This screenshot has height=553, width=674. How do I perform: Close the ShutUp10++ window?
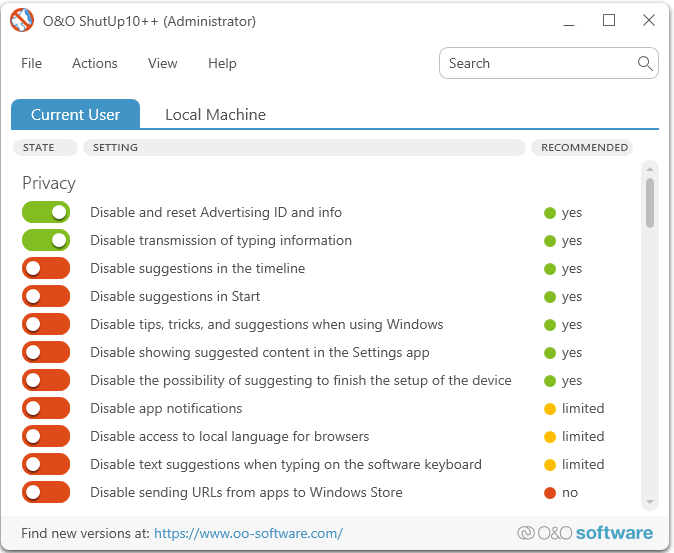coord(649,20)
